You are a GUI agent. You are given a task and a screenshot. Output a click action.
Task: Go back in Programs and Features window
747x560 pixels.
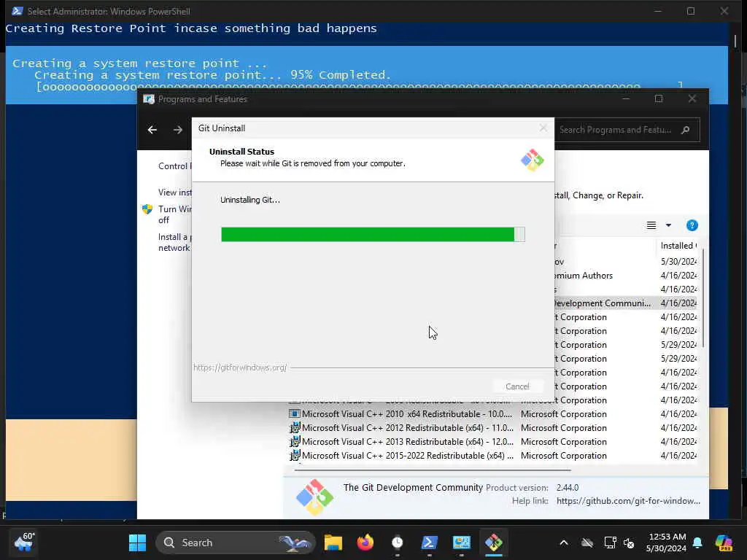click(x=152, y=130)
